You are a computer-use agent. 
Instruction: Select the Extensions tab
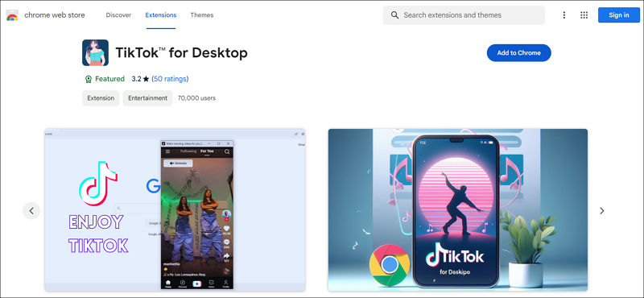tap(160, 15)
